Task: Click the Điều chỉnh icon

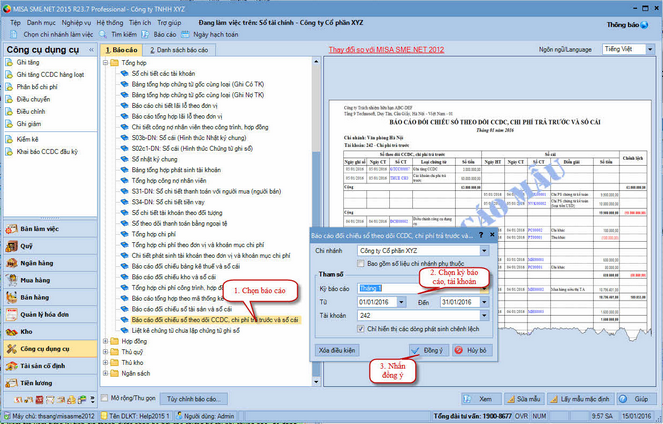Action: tap(9, 111)
